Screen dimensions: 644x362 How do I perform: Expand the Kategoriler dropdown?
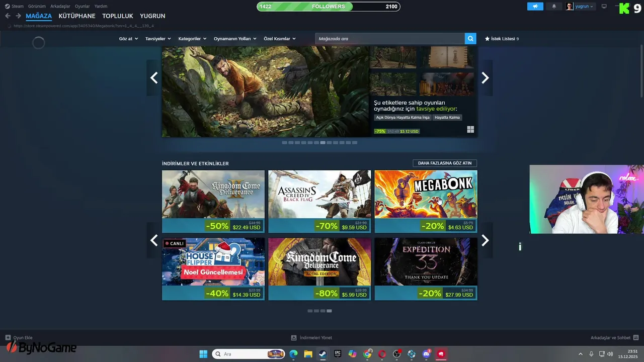(x=192, y=39)
